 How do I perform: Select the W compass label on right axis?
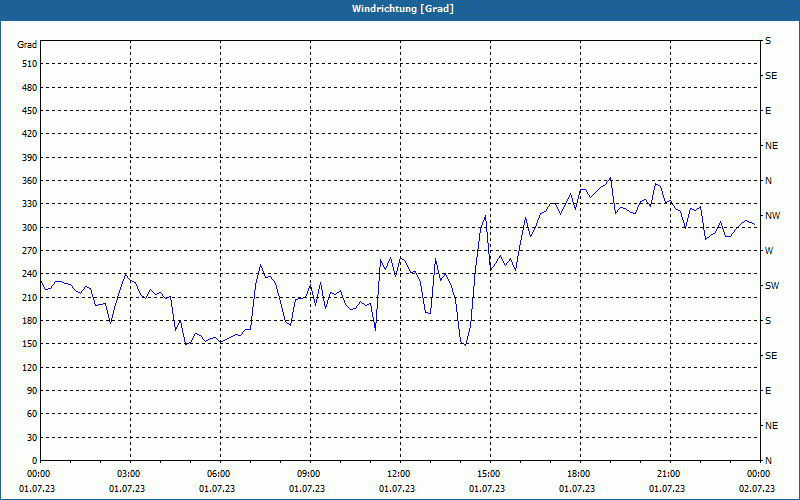point(769,251)
